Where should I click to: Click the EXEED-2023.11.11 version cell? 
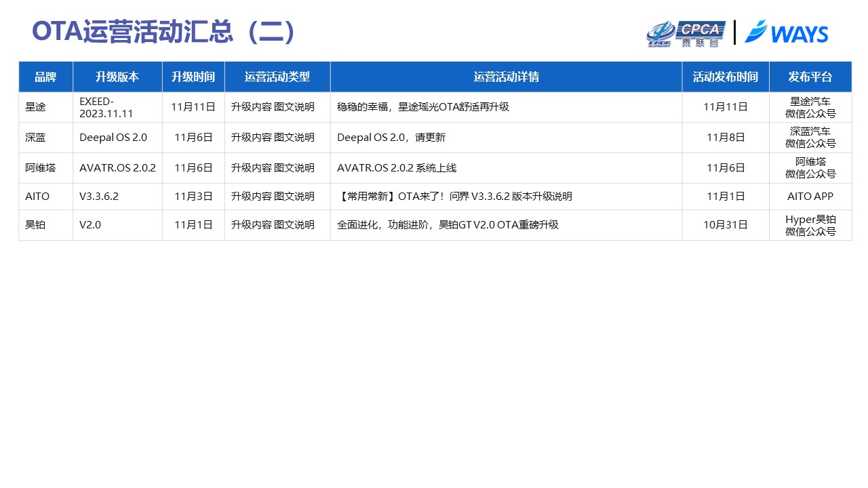pyautogui.click(x=117, y=107)
